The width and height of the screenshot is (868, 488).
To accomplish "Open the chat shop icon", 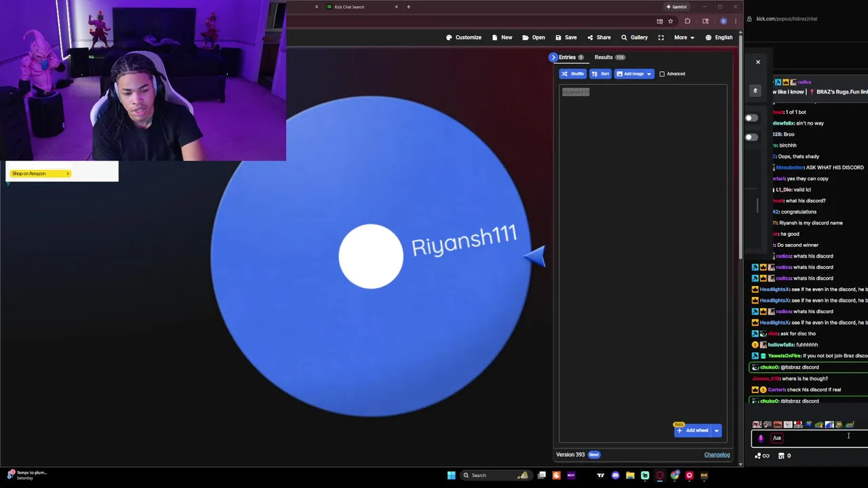I will [781, 456].
